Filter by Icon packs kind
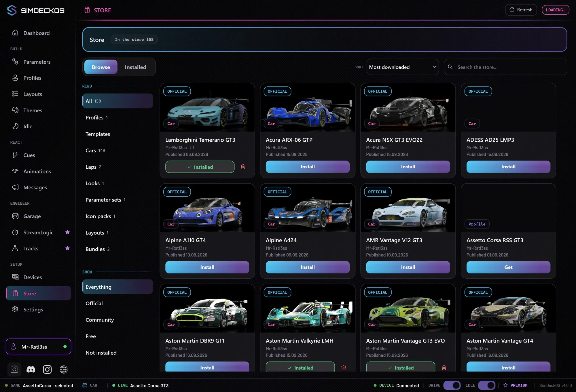This screenshot has width=576, height=392. [x=118, y=216]
